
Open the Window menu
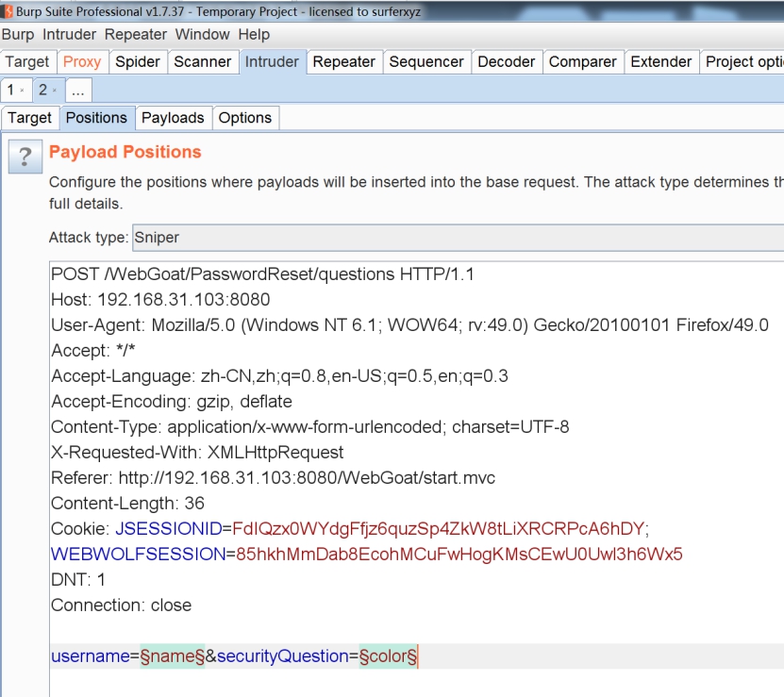click(x=202, y=35)
